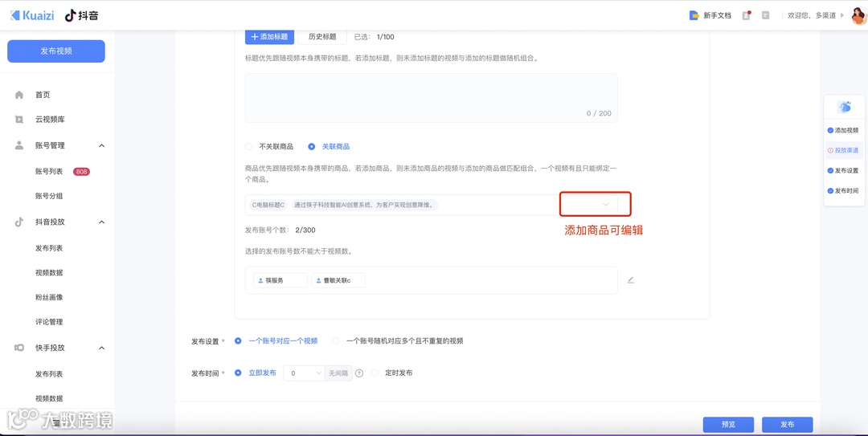This screenshot has height=436, width=868.
Task: Click the pencil edit icon beside accounts
Action: (631, 280)
